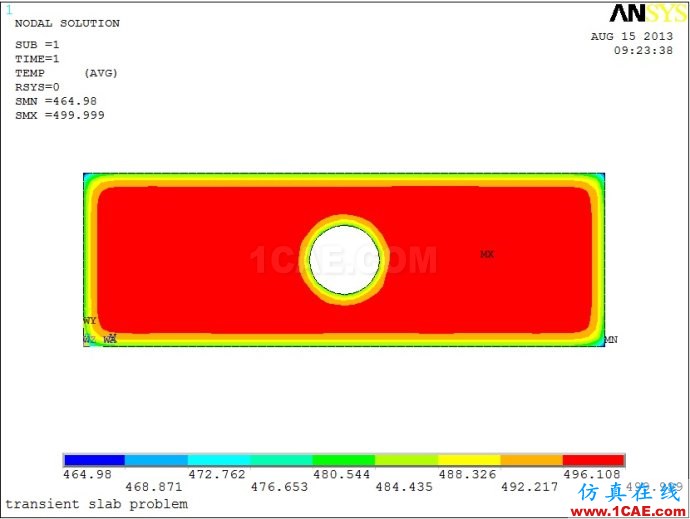690x519 pixels.
Task: Click the AUG 15 2013 date
Action: tap(632, 36)
